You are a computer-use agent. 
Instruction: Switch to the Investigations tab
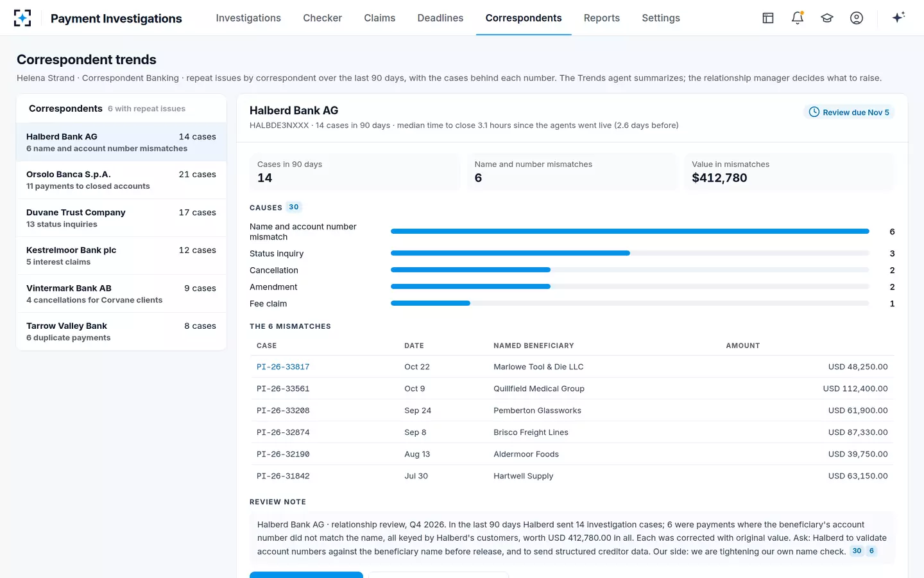tap(248, 18)
